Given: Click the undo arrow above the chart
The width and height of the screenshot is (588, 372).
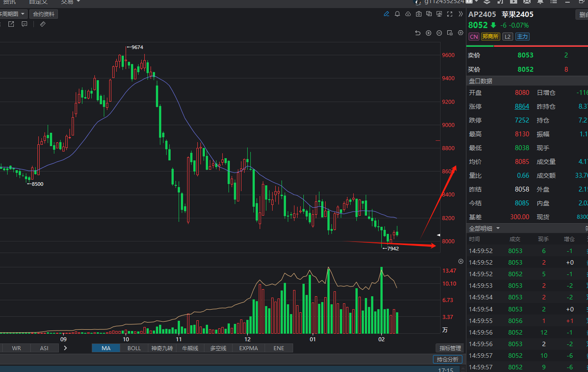Looking at the screenshot, I should (x=417, y=33).
